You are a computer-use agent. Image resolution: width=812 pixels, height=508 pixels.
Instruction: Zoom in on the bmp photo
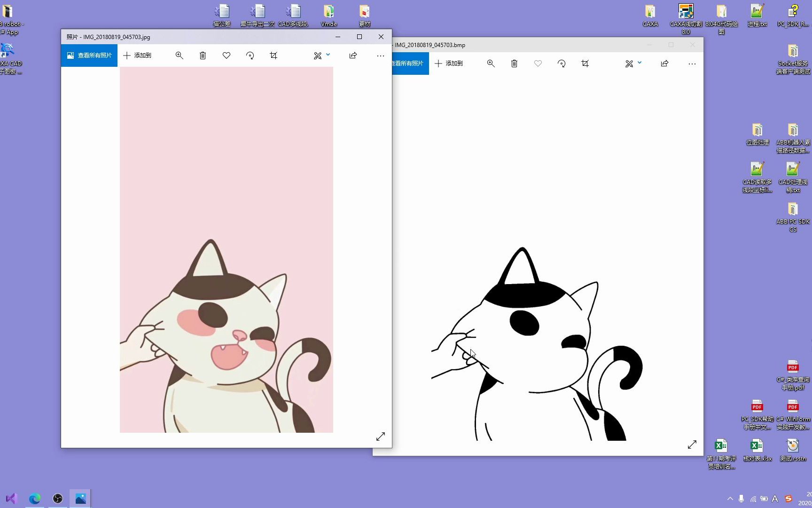tap(491, 63)
